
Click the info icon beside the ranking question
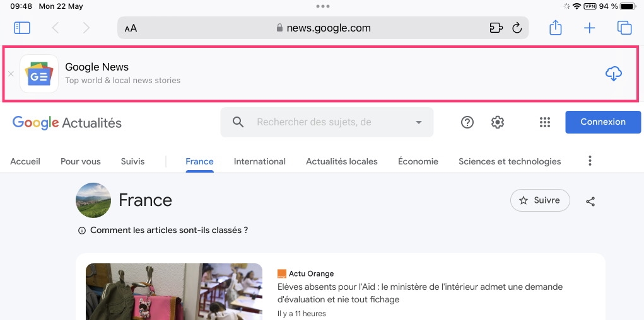click(x=82, y=231)
